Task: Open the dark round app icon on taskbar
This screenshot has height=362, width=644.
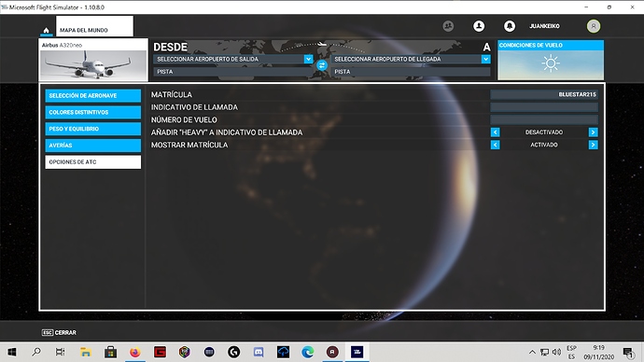Action: point(209,352)
